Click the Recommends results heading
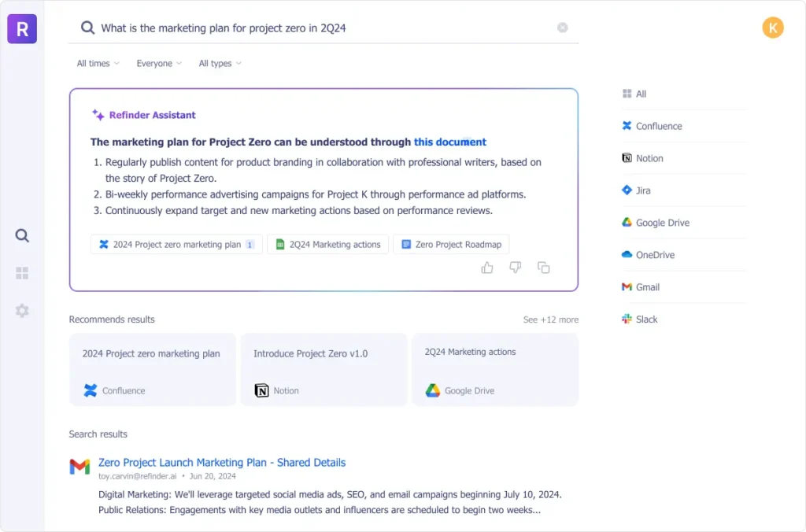Screen dimensions: 806x532 [112, 320]
